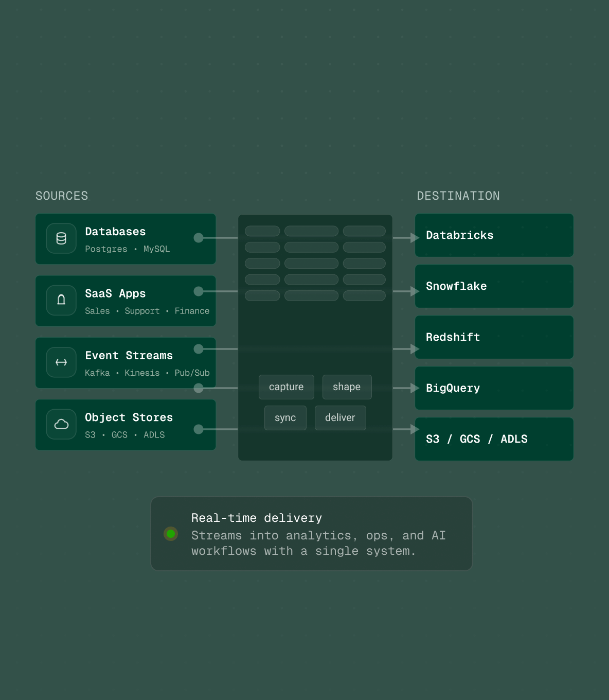Click the Real-time delivery heading

click(x=257, y=518)
